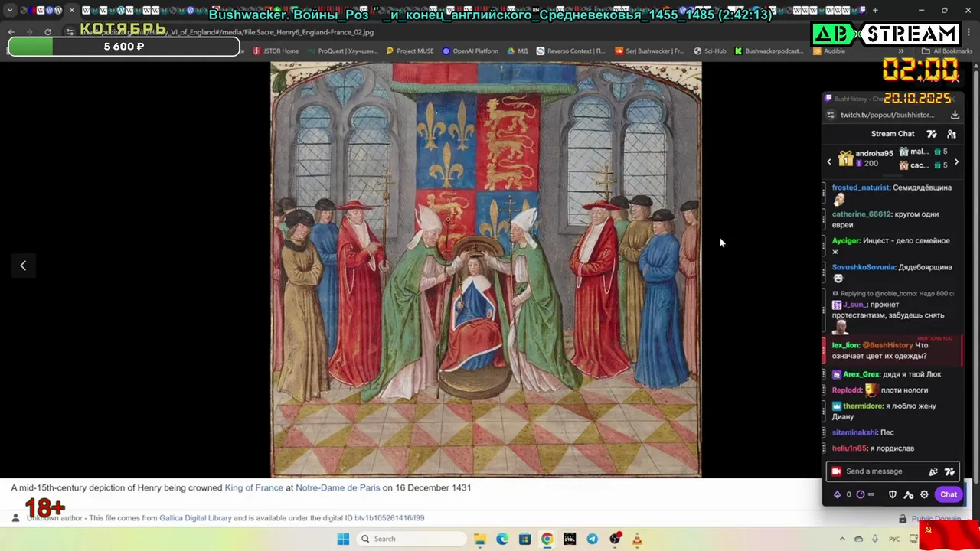The height and width of the screenshot is (551, 980).
Task: Open File Explorer from taskbar
Action: [x=480, y=539]
